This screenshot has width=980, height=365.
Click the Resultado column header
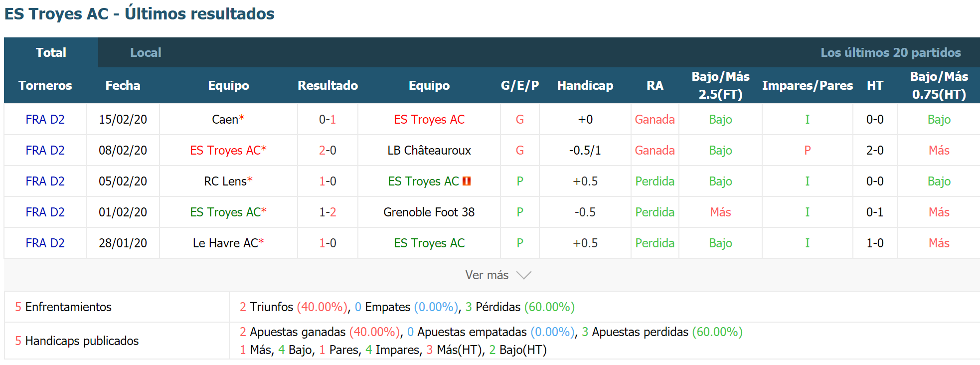tap(327, 85)
